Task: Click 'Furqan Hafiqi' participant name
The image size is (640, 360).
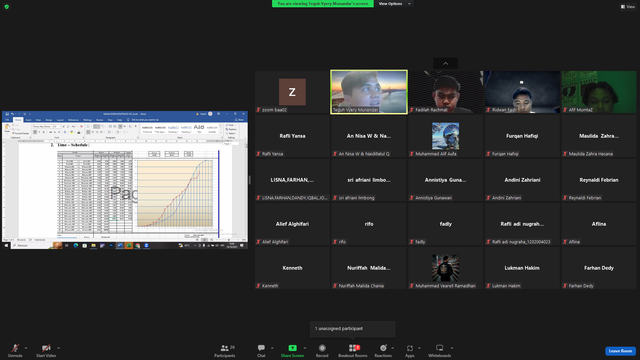Action: click(522, 136)
